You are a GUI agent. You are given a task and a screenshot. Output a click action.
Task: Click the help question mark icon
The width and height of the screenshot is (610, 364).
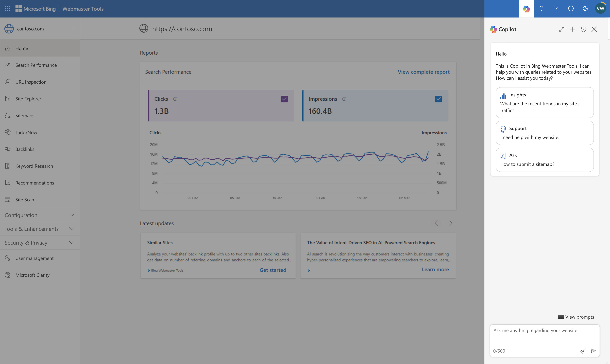tap(556, 9)
